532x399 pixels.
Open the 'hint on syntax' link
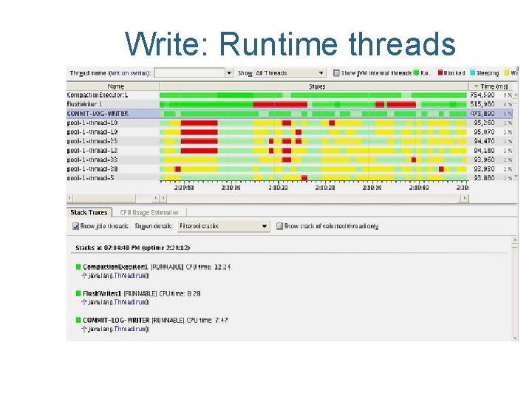(x=129, y=73)
